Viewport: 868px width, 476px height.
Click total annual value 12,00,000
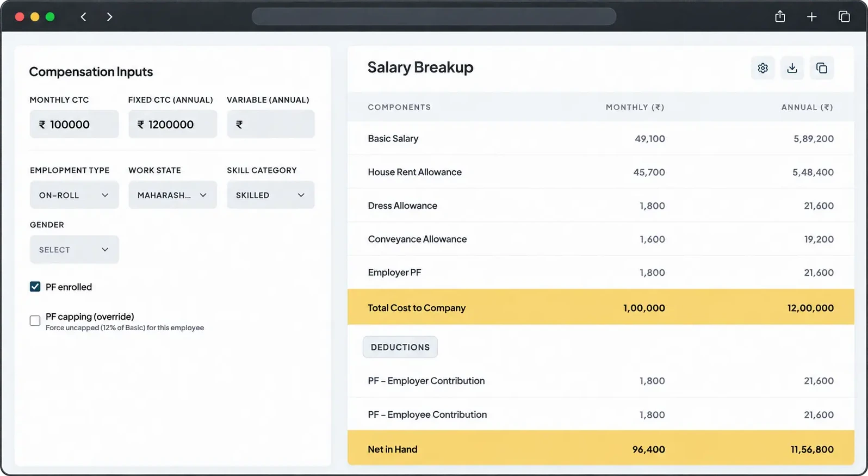[x=810, y=308]
